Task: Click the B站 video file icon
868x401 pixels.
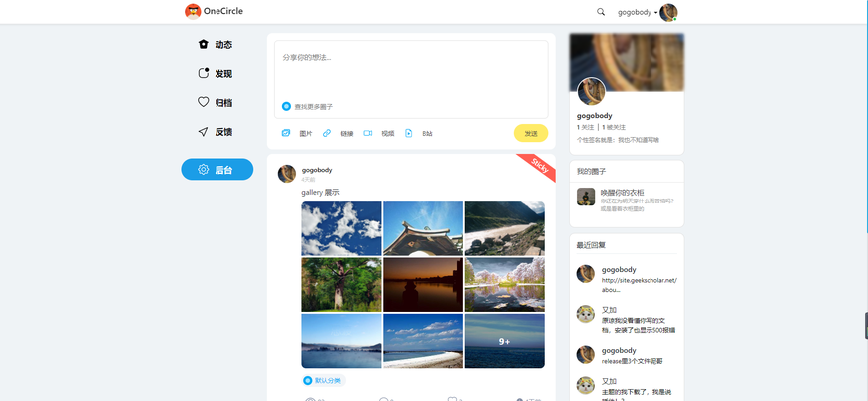Action: click(409, 133)
